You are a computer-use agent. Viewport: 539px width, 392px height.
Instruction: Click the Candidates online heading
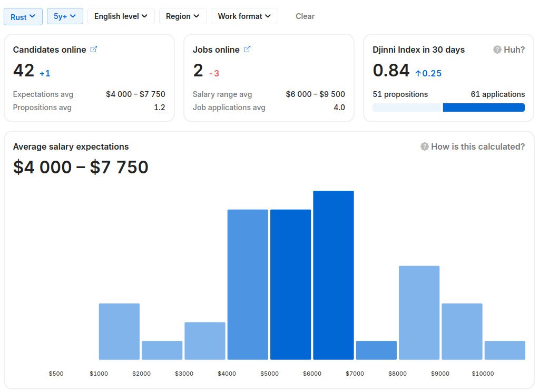click(x=50, y=50)
